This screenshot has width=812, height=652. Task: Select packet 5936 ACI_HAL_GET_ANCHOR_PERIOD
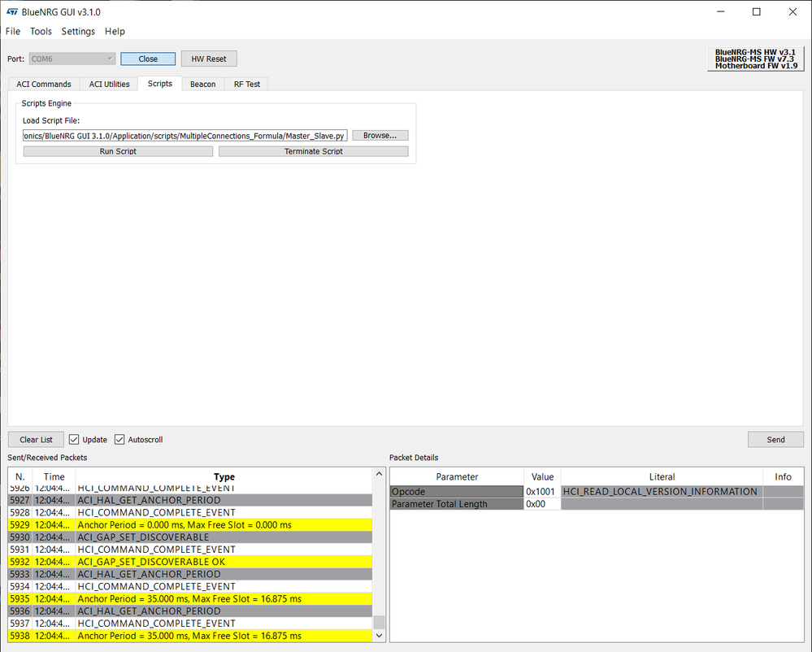190,611
